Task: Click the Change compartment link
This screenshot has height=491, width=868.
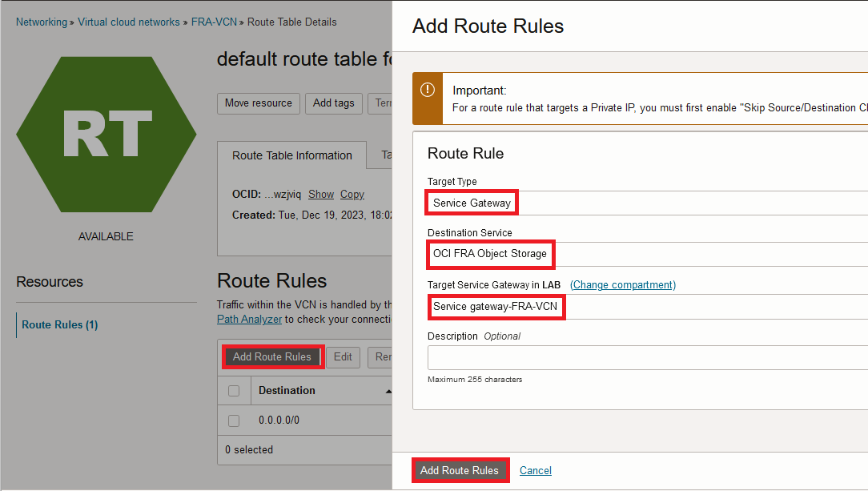Action: 623,284
